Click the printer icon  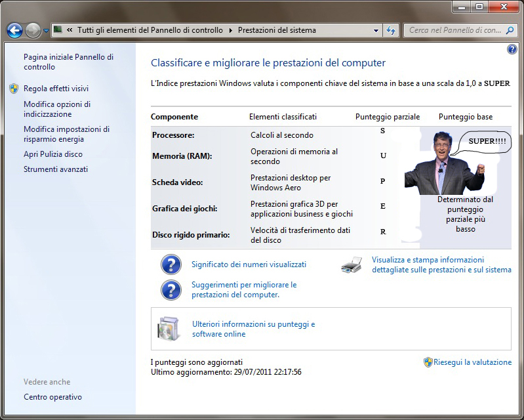pos(352,264)
